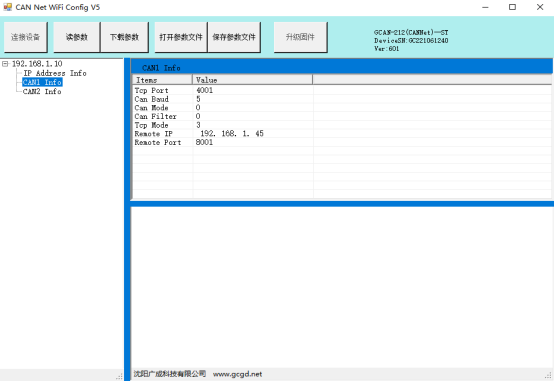Select the Remote Port row label
This screenshot has height=382, width=554.
click(x=158, y=142)
